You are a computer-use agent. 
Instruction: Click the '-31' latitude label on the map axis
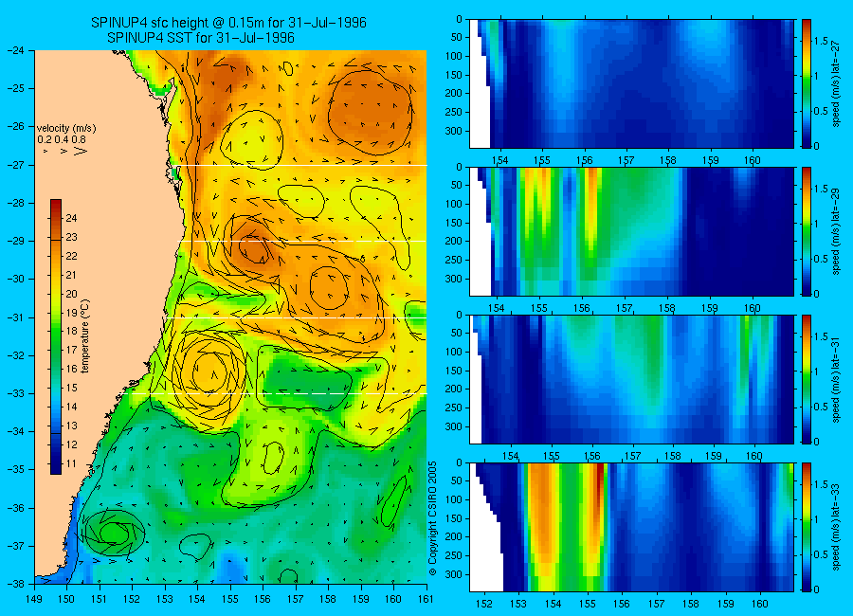click(x=14, y=317)
